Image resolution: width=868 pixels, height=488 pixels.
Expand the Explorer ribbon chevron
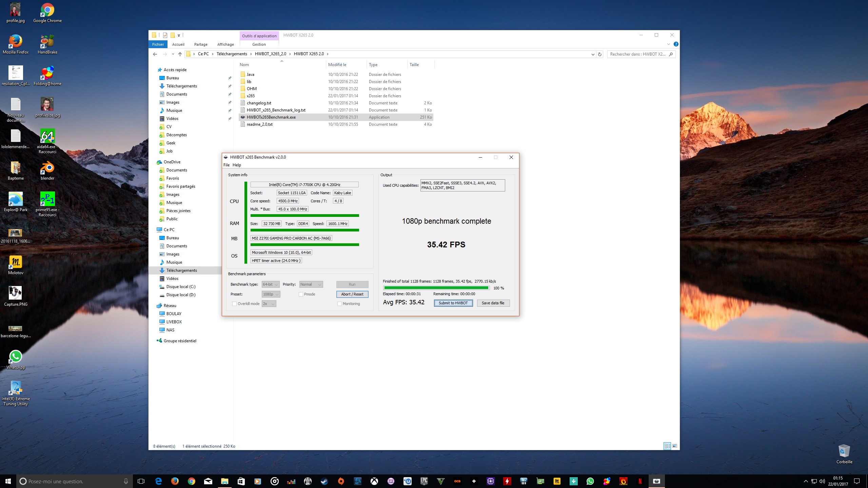click(669, 44)
